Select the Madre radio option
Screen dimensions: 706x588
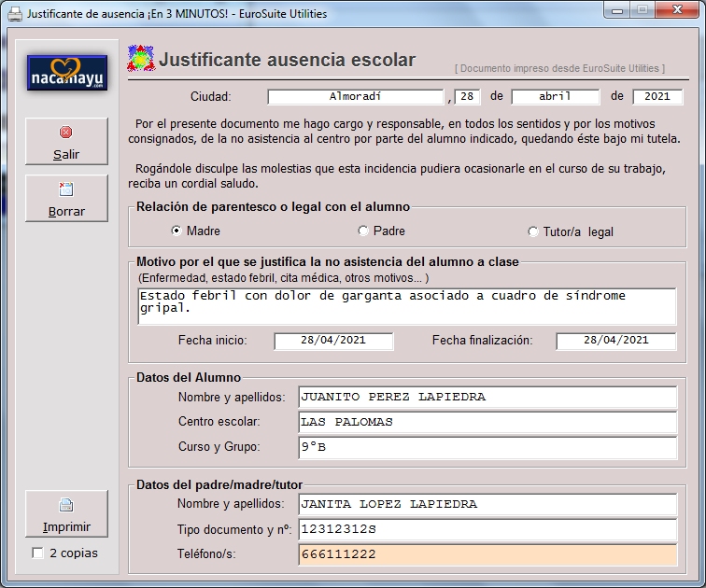pos(176,231)
